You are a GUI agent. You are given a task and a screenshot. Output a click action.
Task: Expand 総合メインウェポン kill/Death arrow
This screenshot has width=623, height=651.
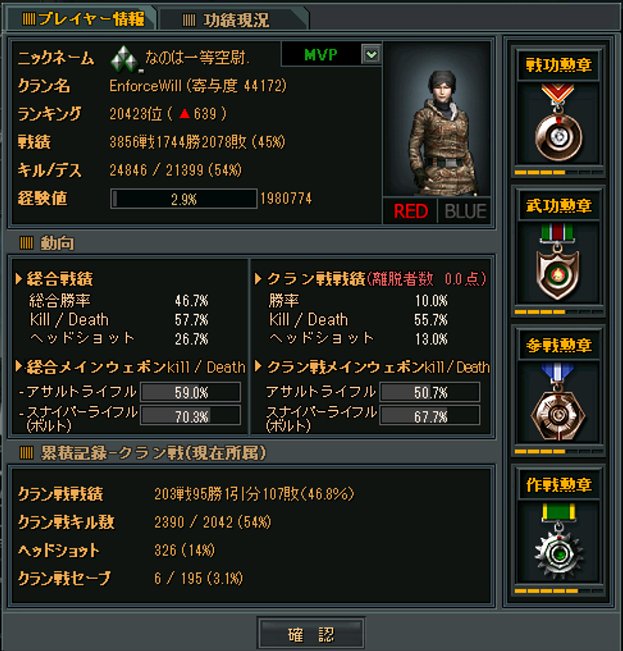pyautogui.click(x=18, y=367)
